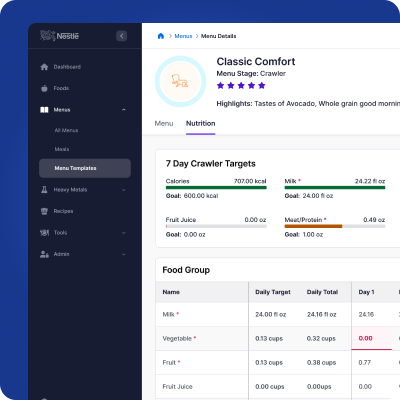Click the Goal: 1.00 oz text
The width and height of the screenshot is (400, 400).
coord(304,234)
